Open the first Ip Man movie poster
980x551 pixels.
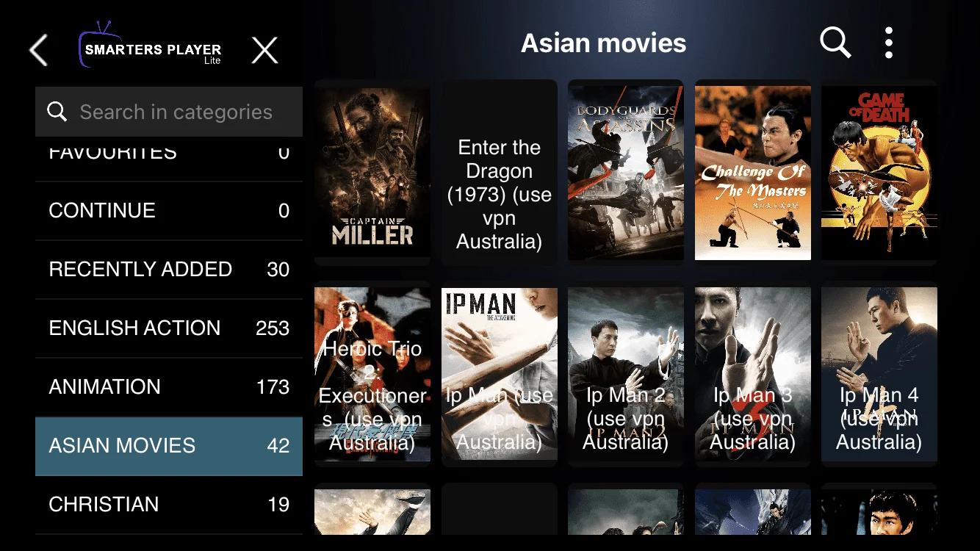tap(500, 375)
